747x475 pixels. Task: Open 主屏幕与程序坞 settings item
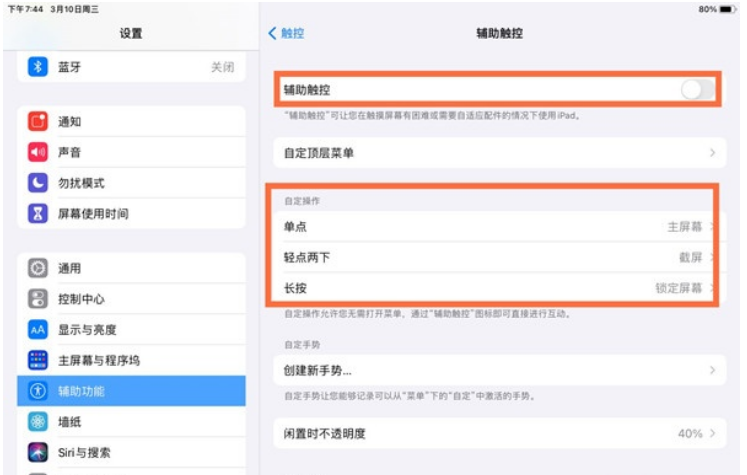pos(131,360)
